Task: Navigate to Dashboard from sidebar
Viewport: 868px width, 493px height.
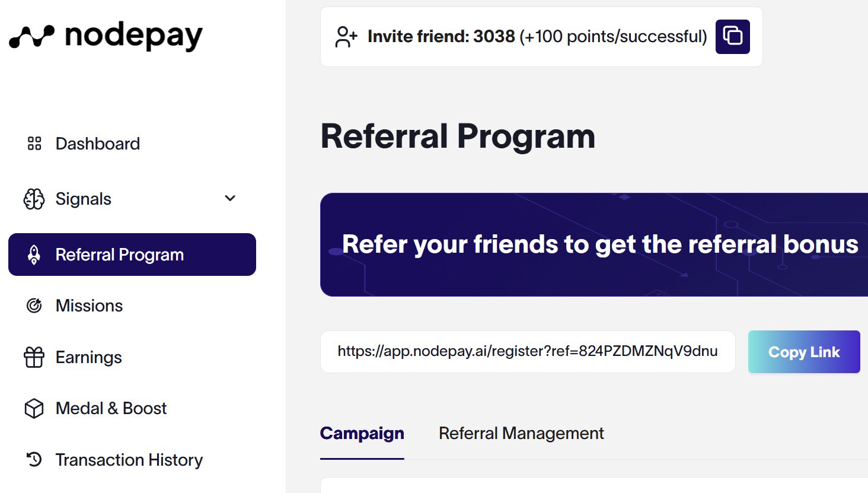Action: click(x=97, y=143)
